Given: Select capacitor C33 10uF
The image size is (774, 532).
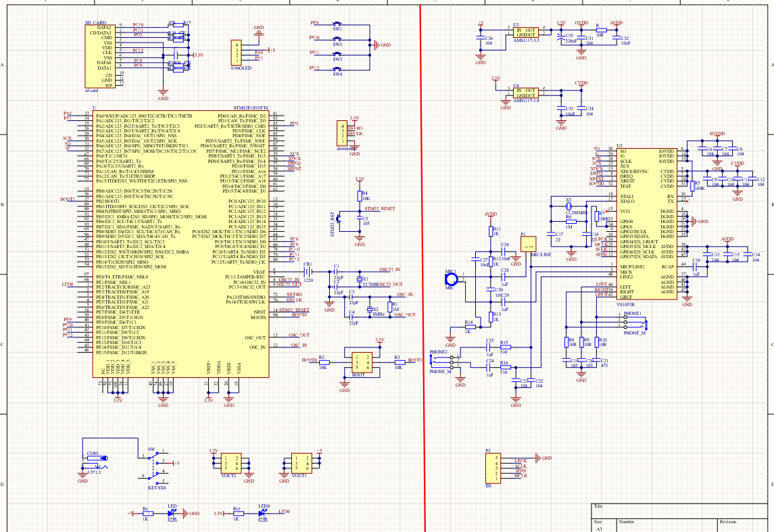Looking at the screenshot, I should (x=561, y=109).
